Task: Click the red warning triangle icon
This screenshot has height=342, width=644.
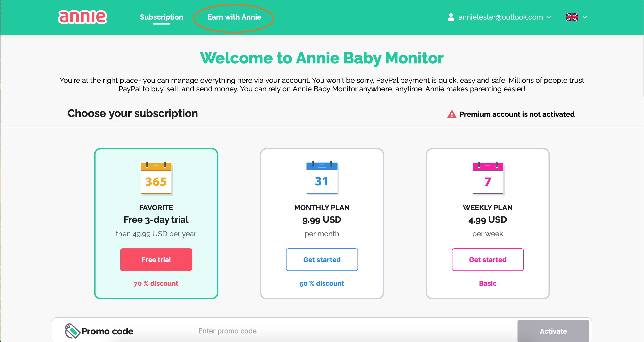Action: (451, 115)
